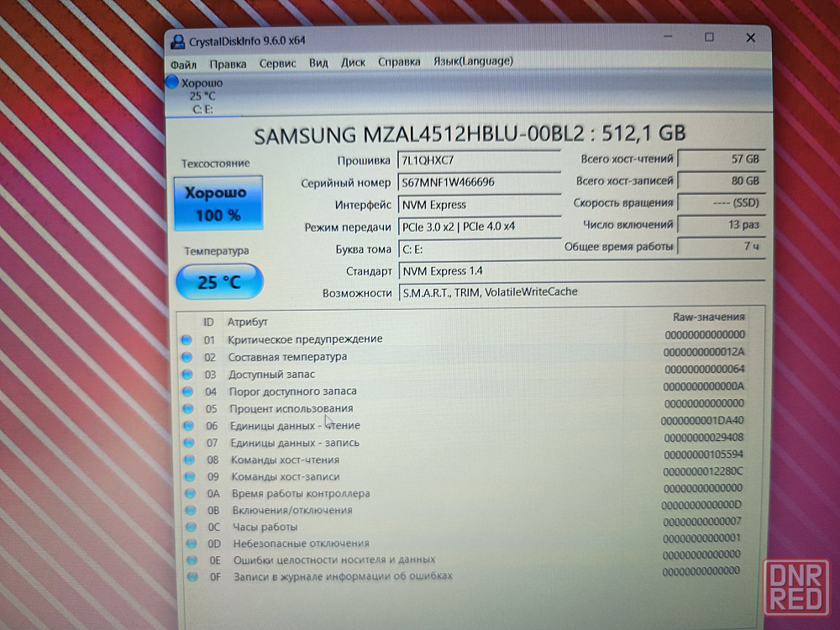This screenshot has width=840, height=630.
Task: Open the Правка menu
Action: tap(228, 65)
